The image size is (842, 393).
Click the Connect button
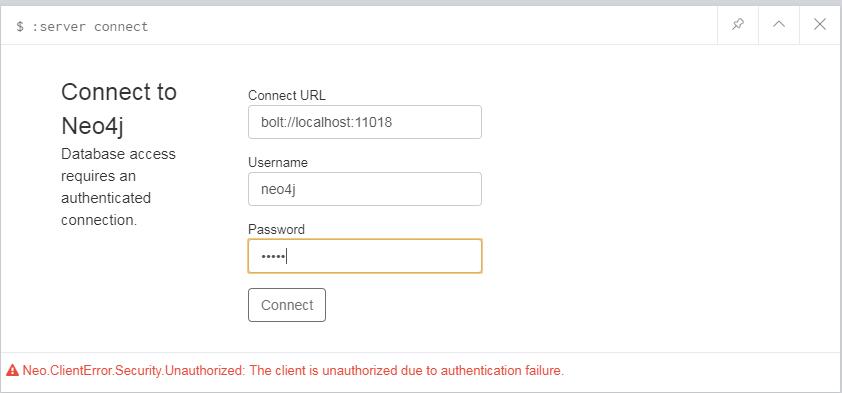pos(287,305)
